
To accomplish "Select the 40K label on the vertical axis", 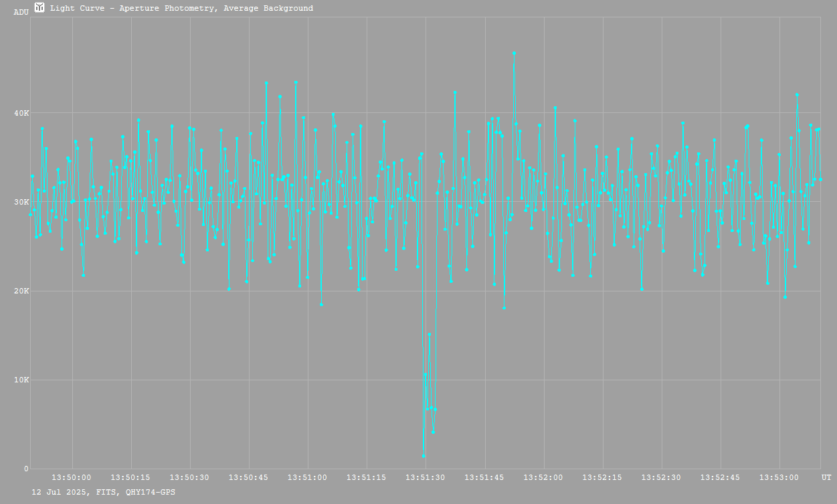I will (22, 113).
